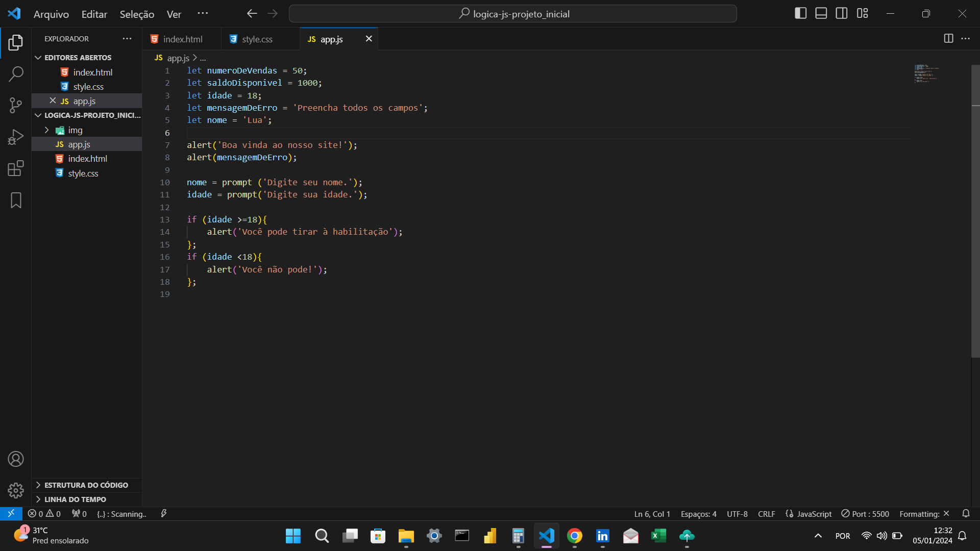Viewport: 980px width, 551px height.
Task: Open Google Chrome from the taskbar
Action: pyautogui.click(x=574, y=536)
